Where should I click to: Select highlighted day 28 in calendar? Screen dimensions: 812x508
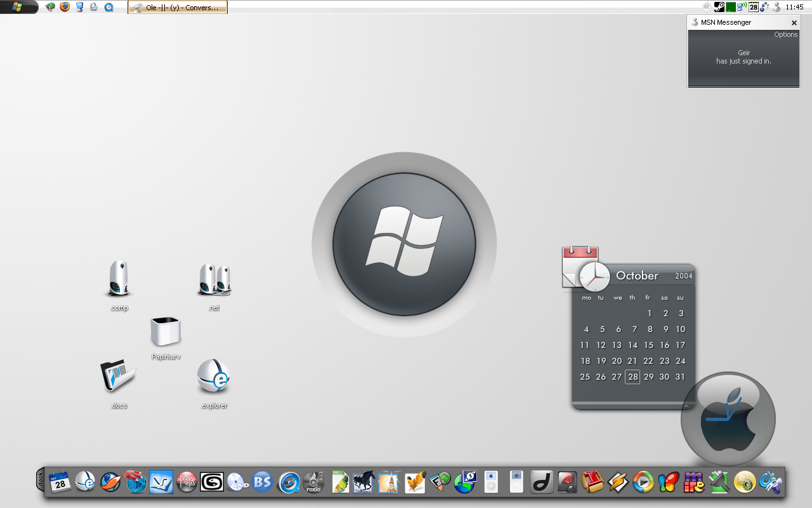(x=632, y=377)
